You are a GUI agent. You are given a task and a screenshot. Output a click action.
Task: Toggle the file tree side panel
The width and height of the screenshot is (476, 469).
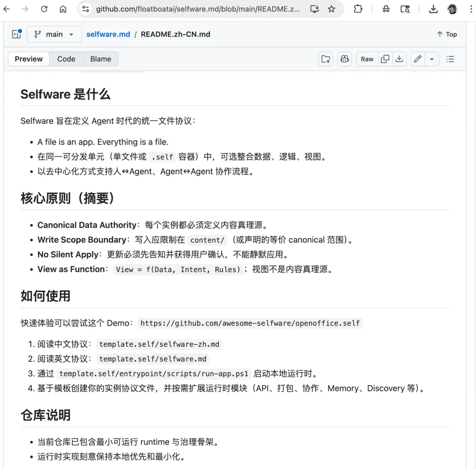click(16, 34)
